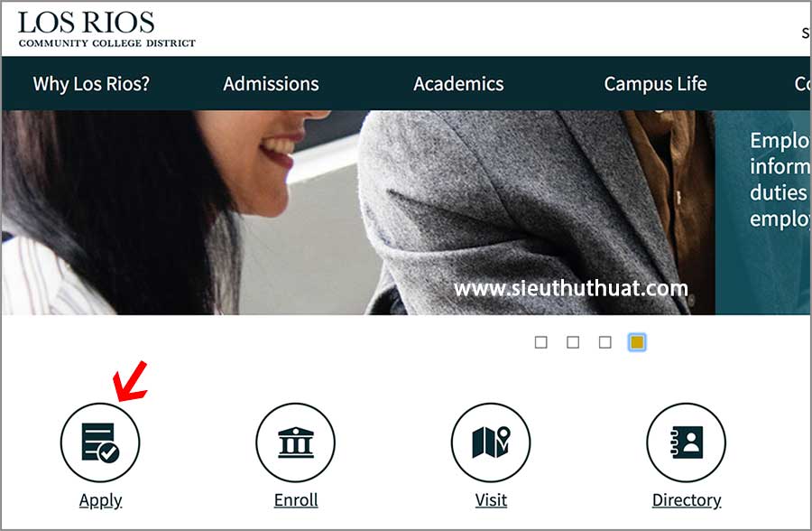Open the Campus Life menu
The width and height of the screenshot is (812, 531).
click(x=655, y=83)
